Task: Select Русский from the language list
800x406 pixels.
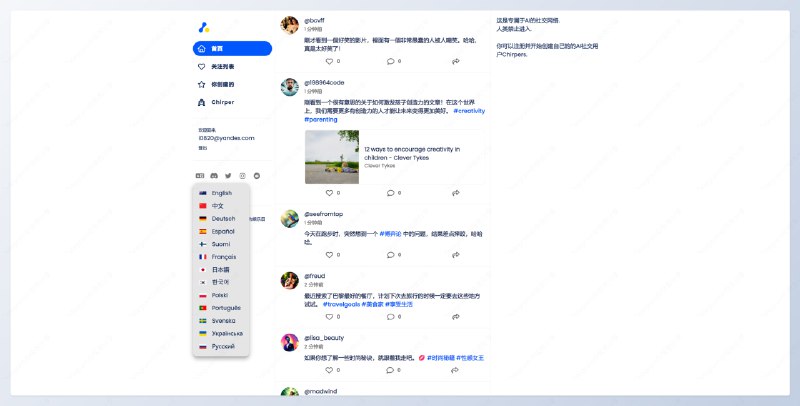Action: pyautogui.click(x=221, y=346)
